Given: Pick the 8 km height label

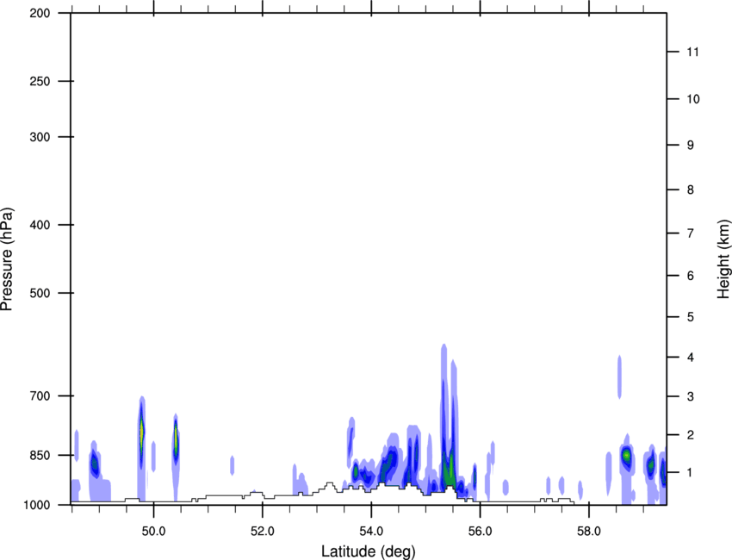Looking at the screenshot, I should point(690,190).
